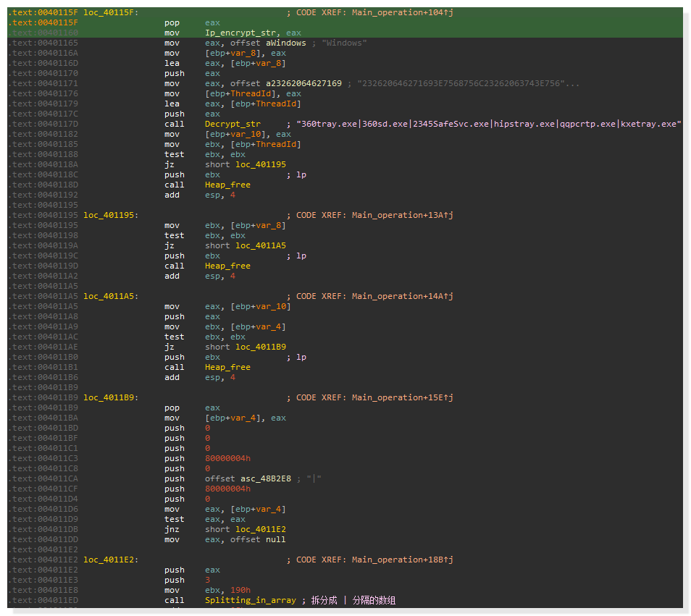The width and height of the screenshot is (691, 616).
Task: Follow the Main_operation+15E code xref
Action: (x=400, y=397)
